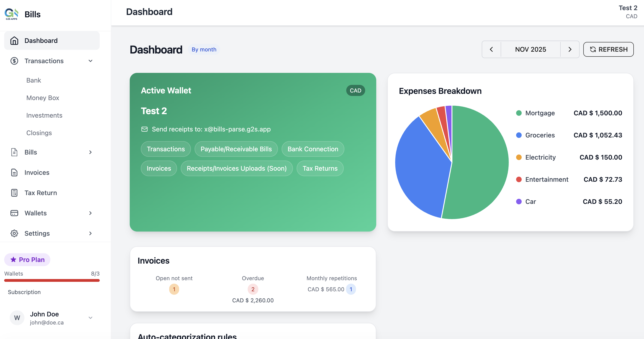Toggle the By month view badge
The width and height of the screenshot is (644, 339).
(204, 49)
